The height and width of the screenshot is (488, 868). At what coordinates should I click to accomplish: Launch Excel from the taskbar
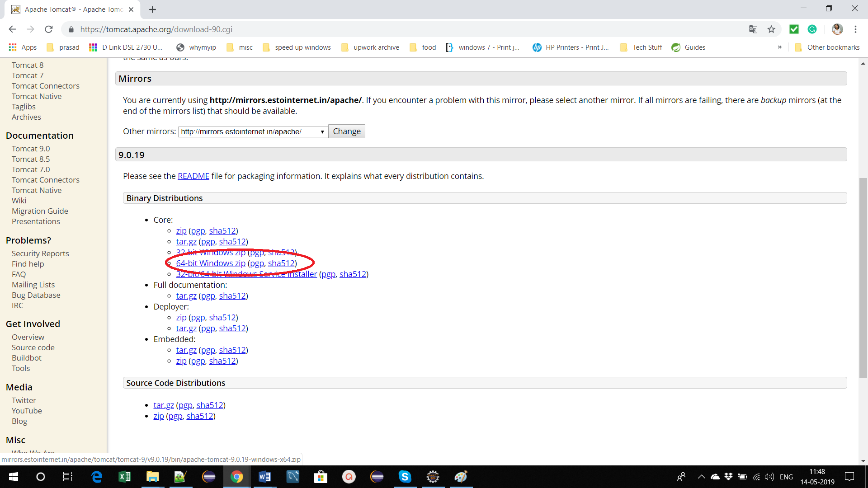[124, 477]
